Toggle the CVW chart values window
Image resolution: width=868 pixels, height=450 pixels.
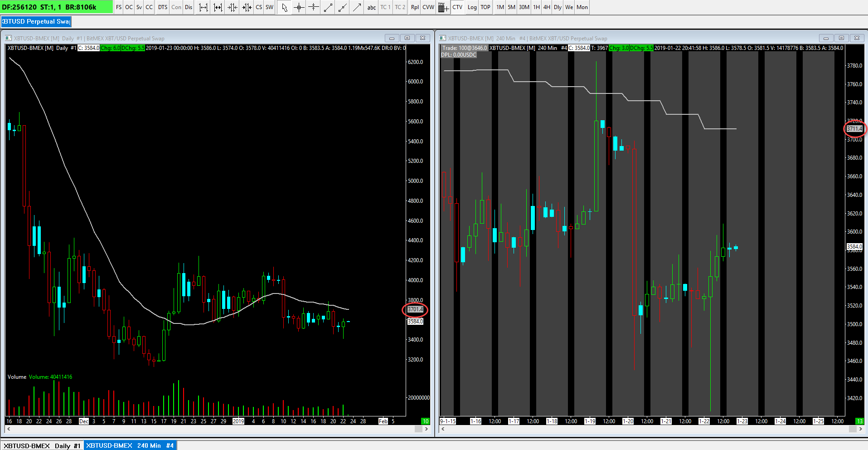pos(428,7)
